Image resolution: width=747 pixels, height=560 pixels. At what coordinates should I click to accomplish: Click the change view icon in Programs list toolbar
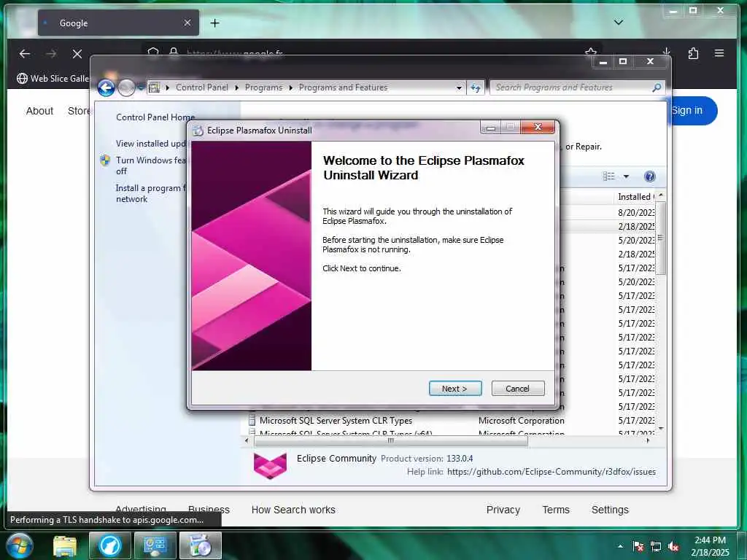pos(609,176)
